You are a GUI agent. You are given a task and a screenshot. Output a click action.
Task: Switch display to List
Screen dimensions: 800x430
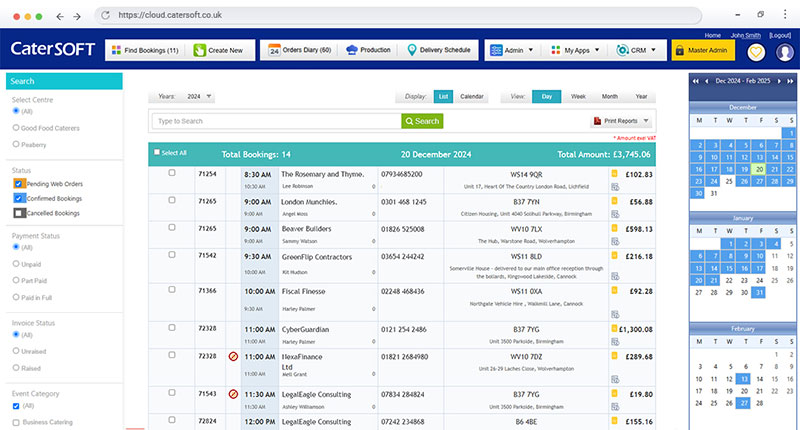pyautogui.click(x=443, y=96)
